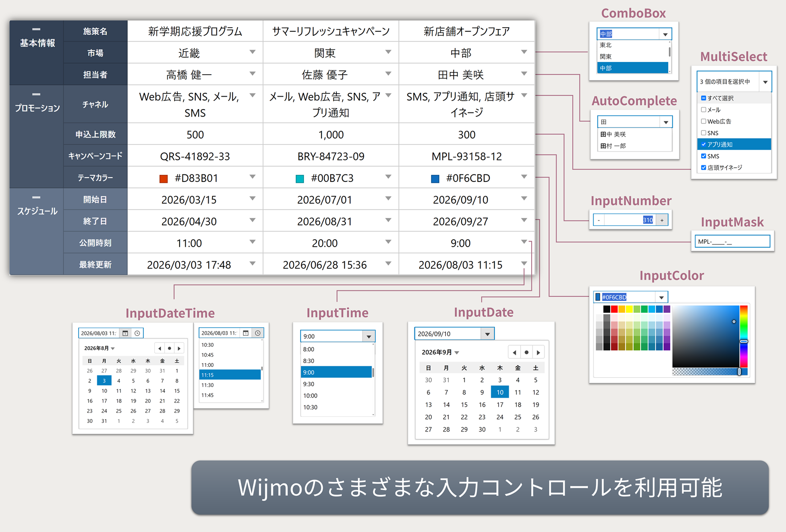
Task: Toggle the すべて選択 checkbox
Action: [704, 98]
